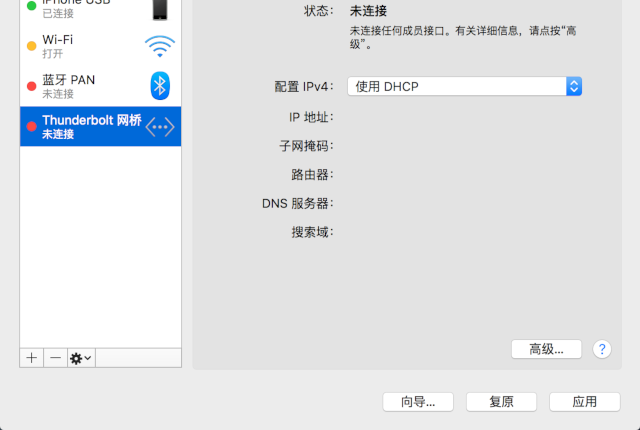
Task: Click the red status dot for 蓝牙 PAN
Action: [31, 86]
